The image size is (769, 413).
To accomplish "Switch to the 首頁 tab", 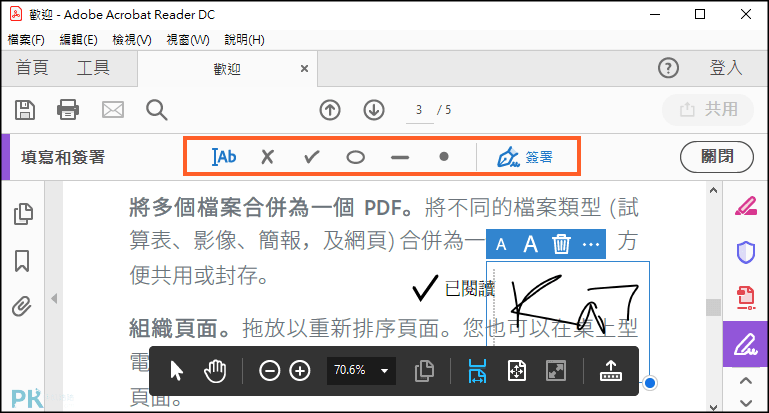I will click(x=32, y=68).
